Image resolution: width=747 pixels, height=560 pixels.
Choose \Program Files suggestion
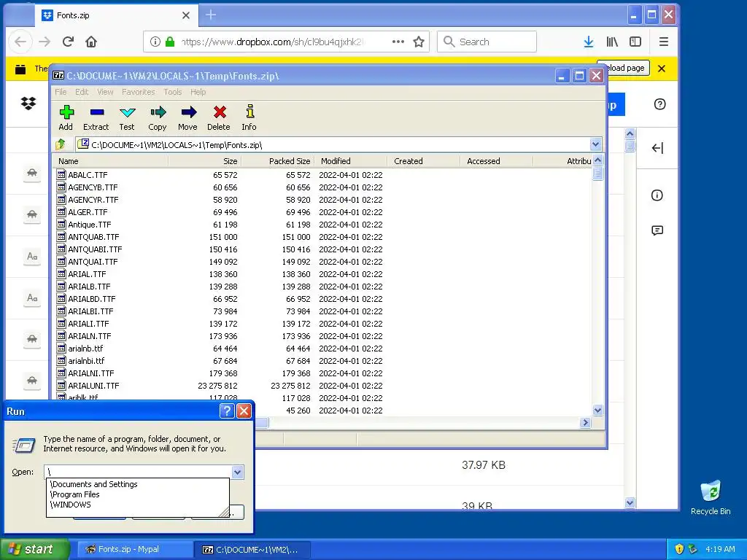click(138, 494)
